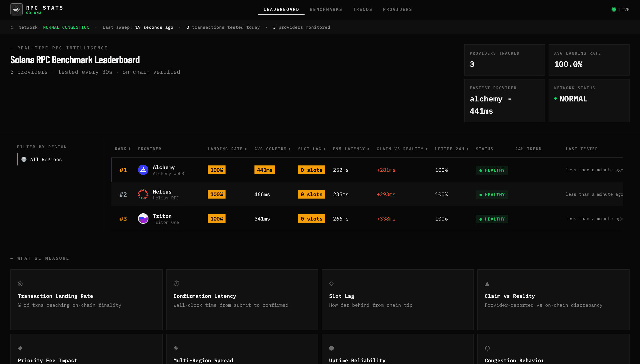Click the RPC STATS site title
This screenshot has width=640, height=364.
(x=44, y=8)
